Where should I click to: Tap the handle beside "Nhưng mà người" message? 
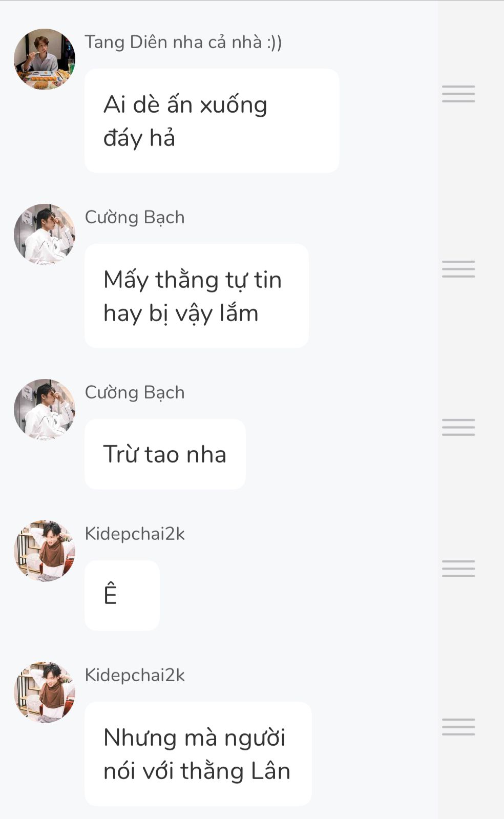tap(458, 727)
